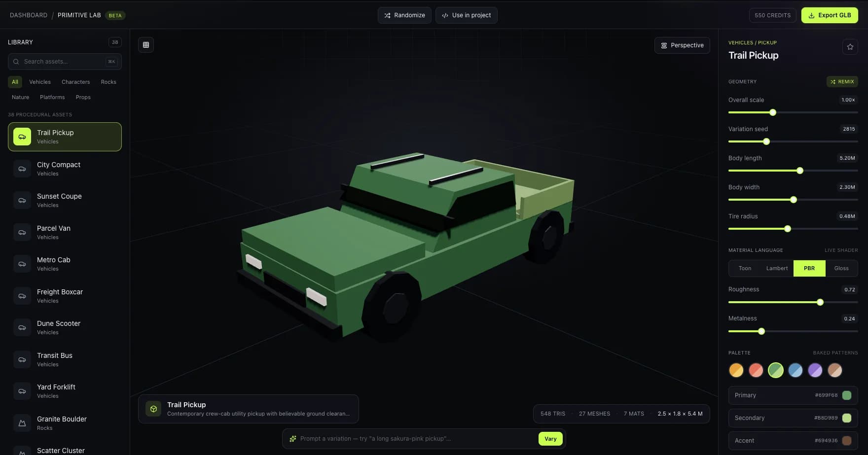868x455 pixels.
Task: Filter library by Nature
Action: pyautogui.click(x=20, y=97)
